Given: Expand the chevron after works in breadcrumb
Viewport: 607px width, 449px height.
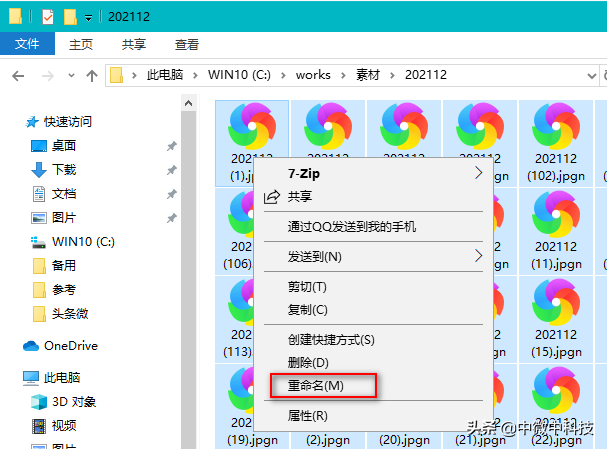Looking at the screenshot, I should (343, 75).
